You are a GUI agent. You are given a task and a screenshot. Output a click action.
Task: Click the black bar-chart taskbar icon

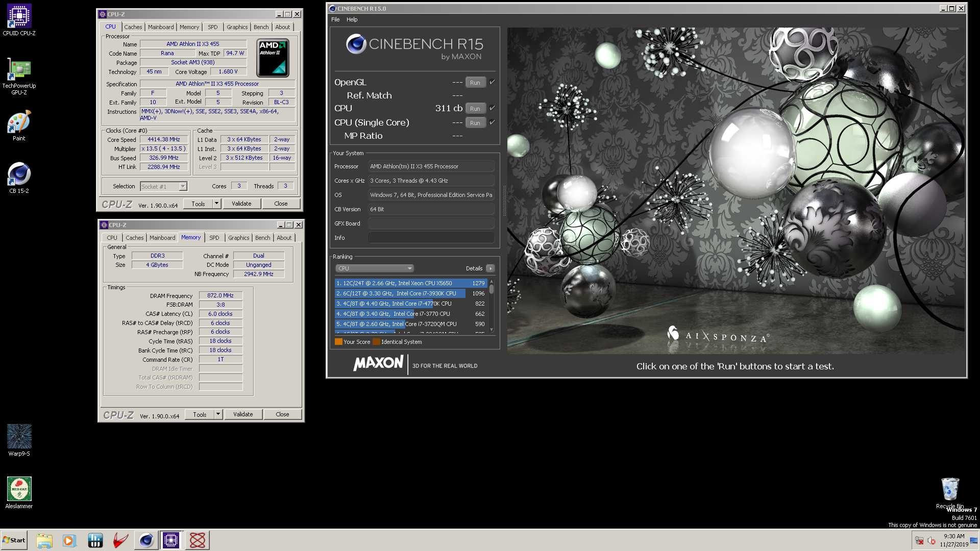pyautogui.click(x=95, y=540)
